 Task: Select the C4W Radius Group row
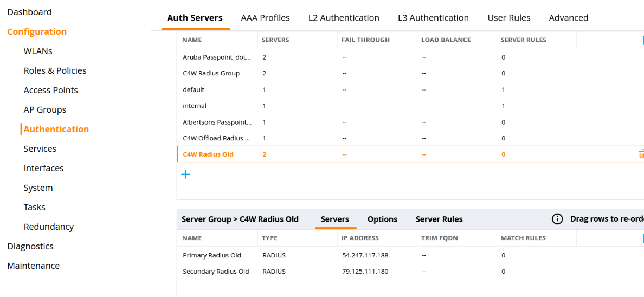pos(211,73)
